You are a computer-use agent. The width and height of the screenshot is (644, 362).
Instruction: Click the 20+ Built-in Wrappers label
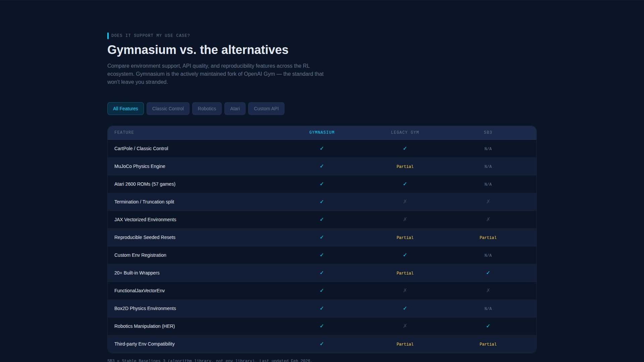pyautogui.click(x=137, y=273)
